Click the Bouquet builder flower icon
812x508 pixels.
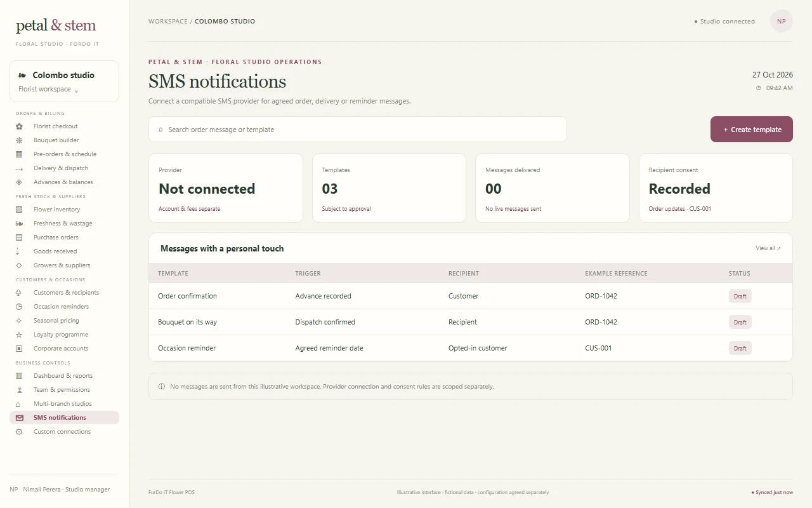19,140
